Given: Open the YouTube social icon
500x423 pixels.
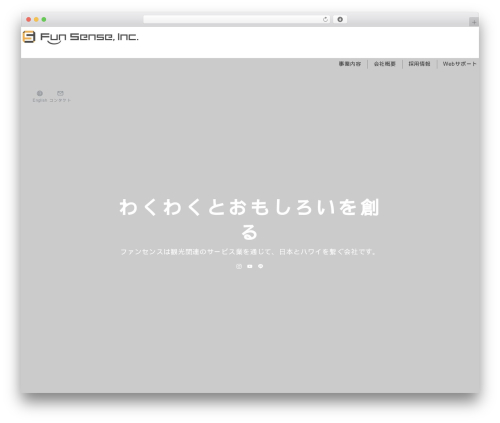Looking at the screenshot, I should [250, 266].
